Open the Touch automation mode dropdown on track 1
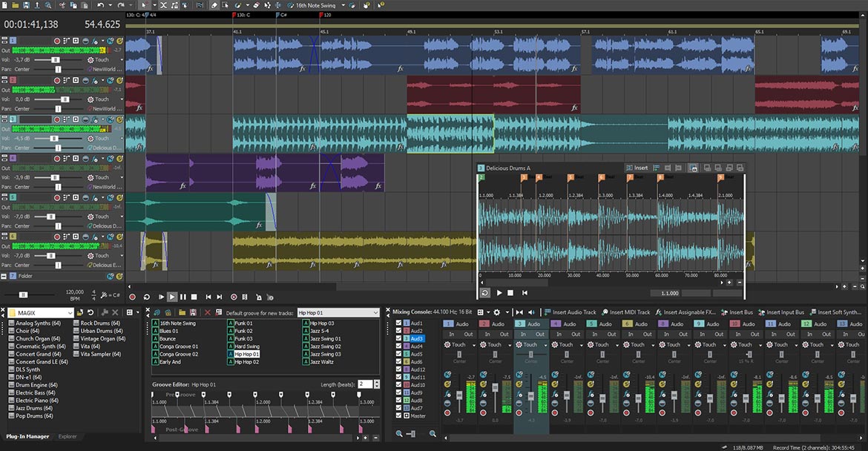 122,59
